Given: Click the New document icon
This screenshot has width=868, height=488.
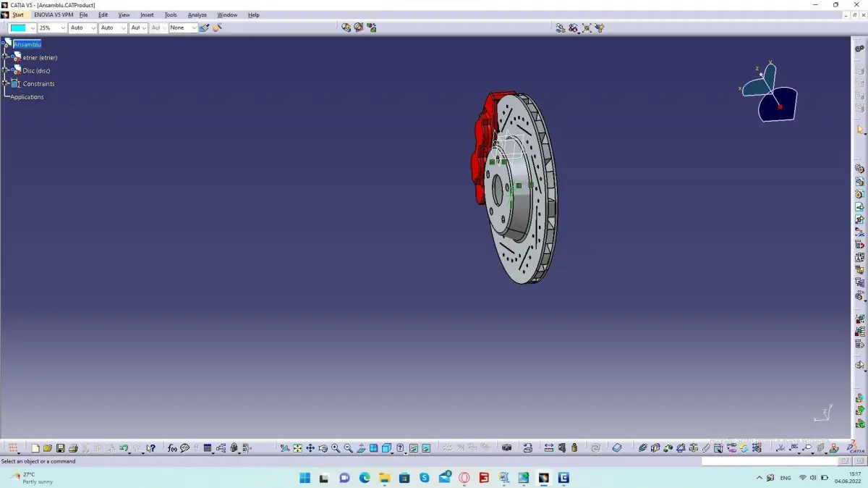Looking at the screenshot, I should click(x=35, y=448).
